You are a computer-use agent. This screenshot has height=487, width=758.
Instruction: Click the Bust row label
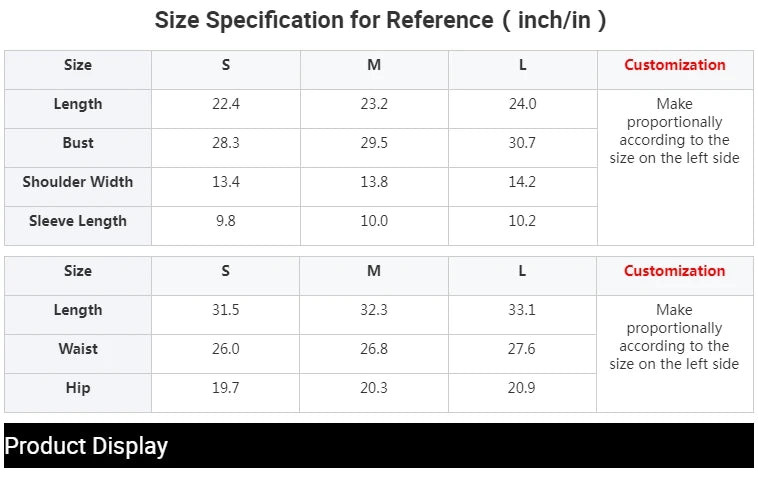coord(78,143)
